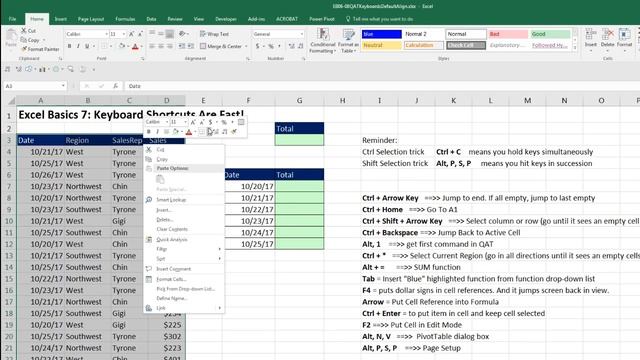This screenshot has height=360, width=640.
Task: Toggle Bold in the ribbon Font group
Action: (x=69, y=47)
